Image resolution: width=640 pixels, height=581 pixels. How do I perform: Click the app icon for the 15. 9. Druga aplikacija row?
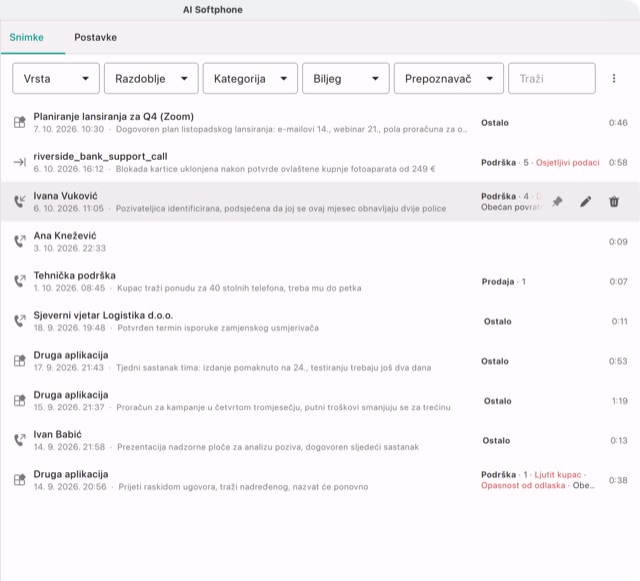click(x=20, y=401)
